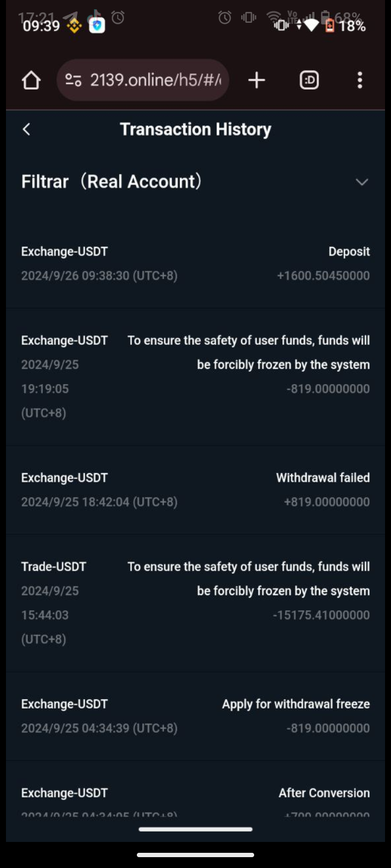Open the Apply for withdrawal freeze entry
The height and width of the screenshot is (868, 391).
(195, 716)
